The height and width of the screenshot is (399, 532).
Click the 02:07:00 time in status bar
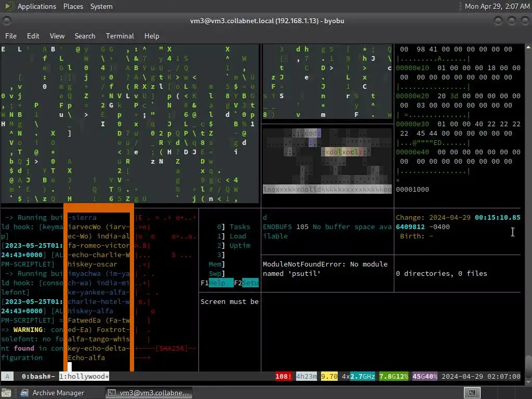[x=504, y=376]
